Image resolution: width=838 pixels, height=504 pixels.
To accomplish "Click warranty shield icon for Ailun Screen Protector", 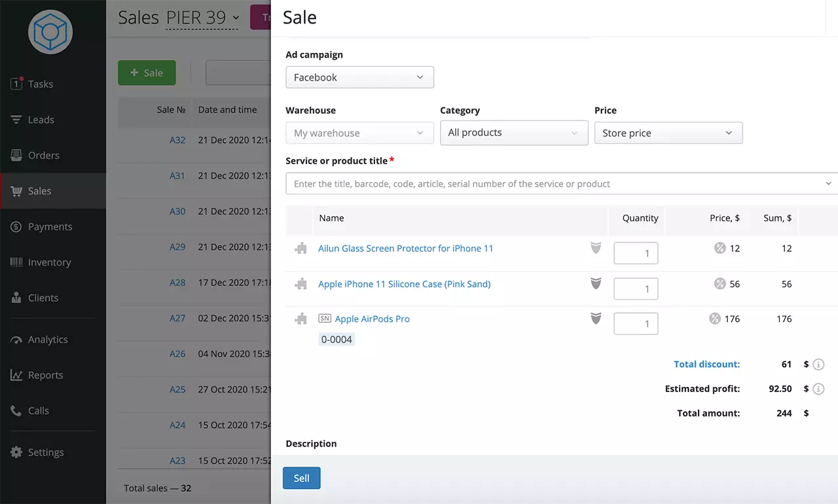I will tap(596, 248).
